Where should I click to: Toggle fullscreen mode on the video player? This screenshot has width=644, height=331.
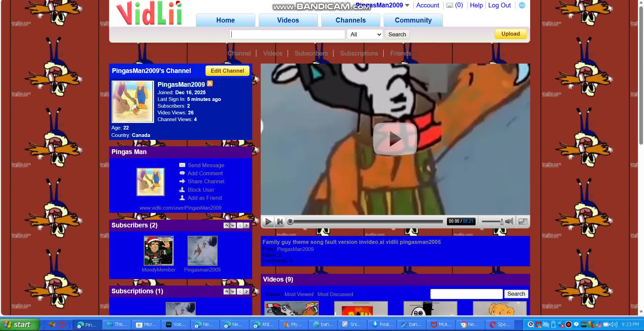[523, 221]
